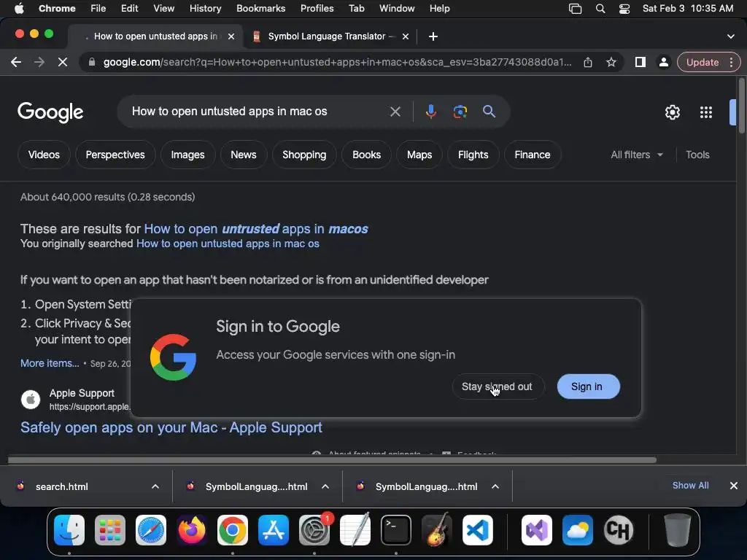Open Launchpad from the Dock
Image resolution: width=747 pixels, height=560 pixels.
tap(110, 530)
